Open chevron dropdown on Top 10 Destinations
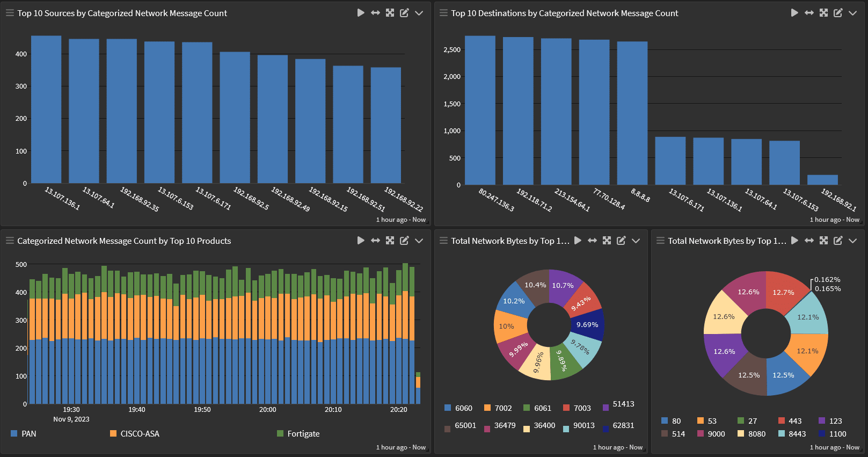The height and width of the screenshot is (457, 868). [x=852, y=13]
